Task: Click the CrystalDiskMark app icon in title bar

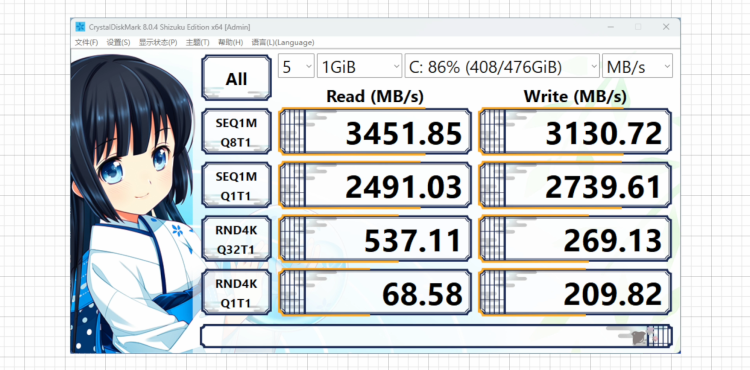Action: [80, 27]
